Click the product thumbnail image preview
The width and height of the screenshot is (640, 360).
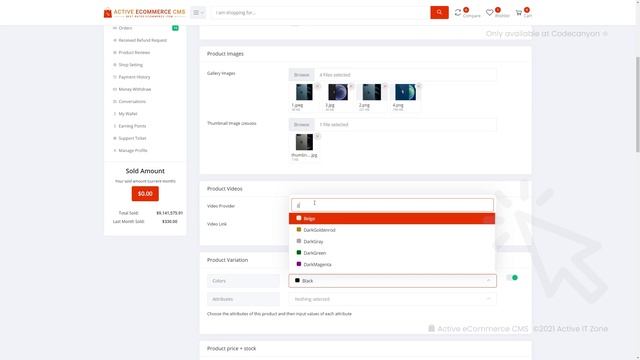304,142
